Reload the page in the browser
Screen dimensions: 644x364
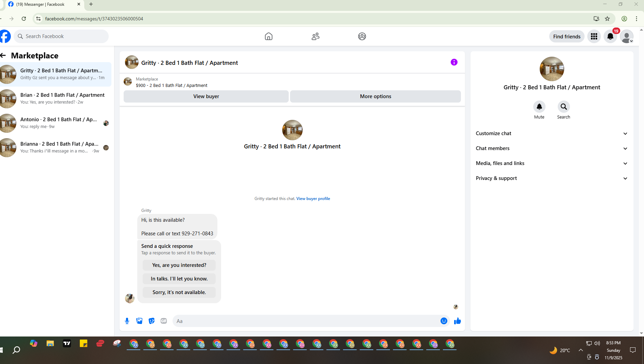[24, 19]
